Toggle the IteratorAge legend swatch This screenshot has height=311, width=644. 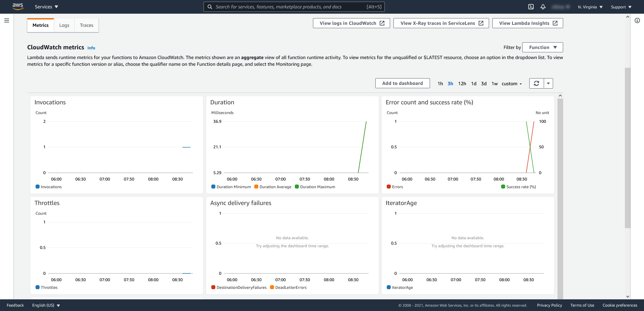tap(389, 287)
